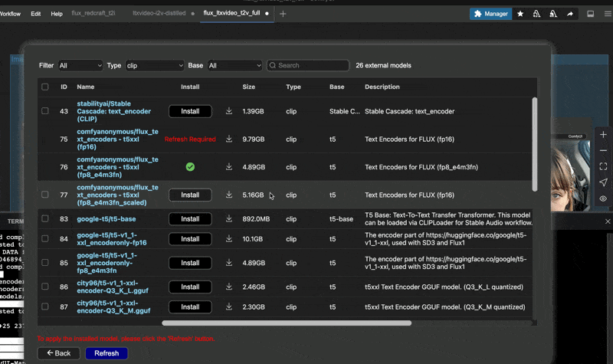Click the '26 external models' count text

(383, 65)
